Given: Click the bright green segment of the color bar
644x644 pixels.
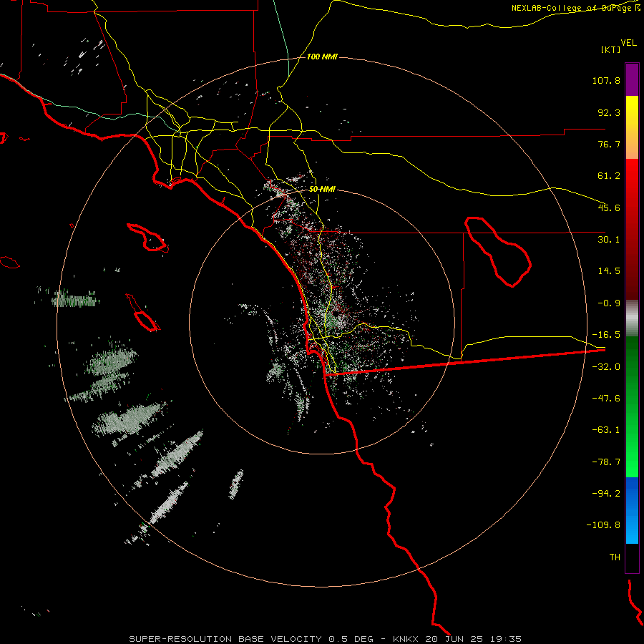Looking at the screenshot, I should [632, 406].
